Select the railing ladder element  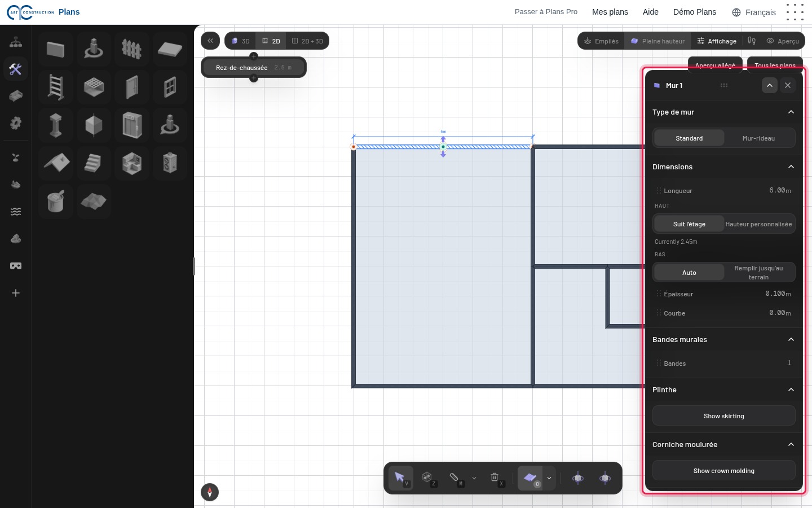[56, 87]
